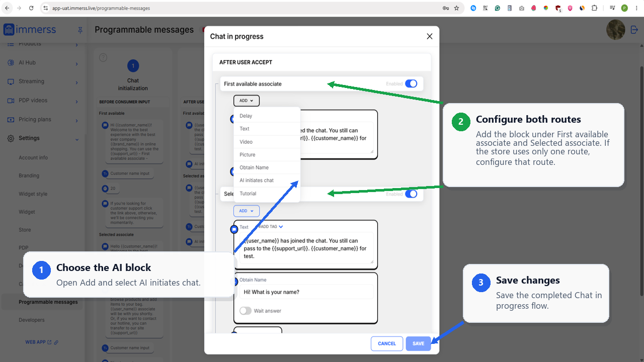Disable the Selected associate route toggle
Screen dimensions: 644x362
tap(411, 194)
